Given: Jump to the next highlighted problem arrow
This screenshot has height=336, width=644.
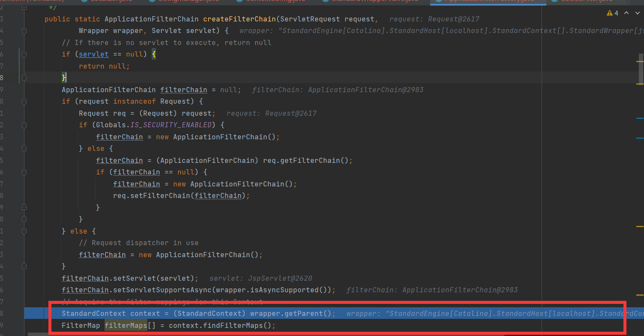Looking at the screenshot, I should coord(637,13).
